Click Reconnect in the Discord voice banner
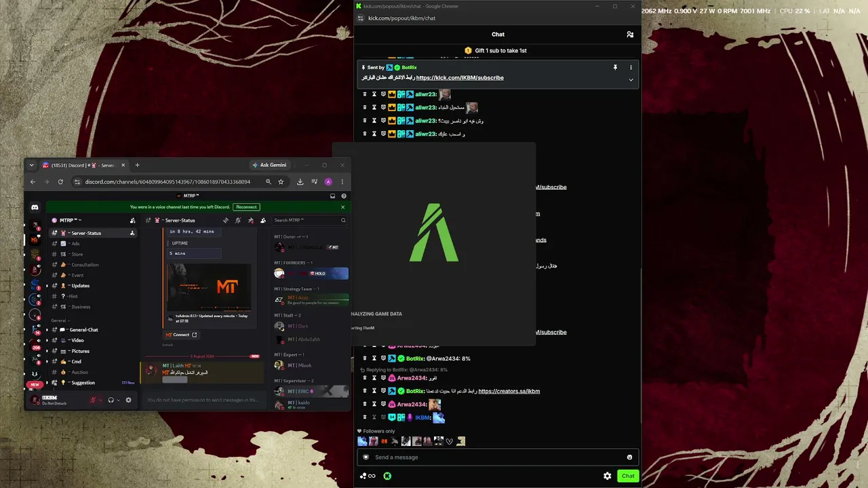868x488 pixels. 246,207
